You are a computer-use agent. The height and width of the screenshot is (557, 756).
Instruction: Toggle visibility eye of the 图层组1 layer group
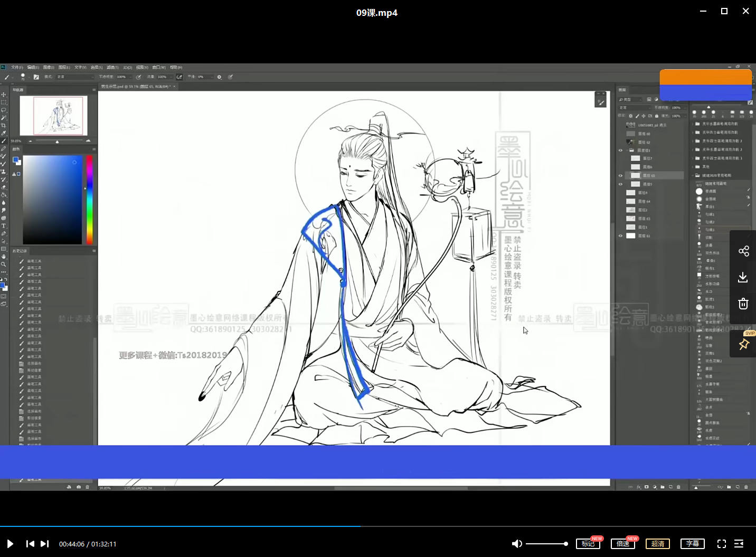[620, 150]
